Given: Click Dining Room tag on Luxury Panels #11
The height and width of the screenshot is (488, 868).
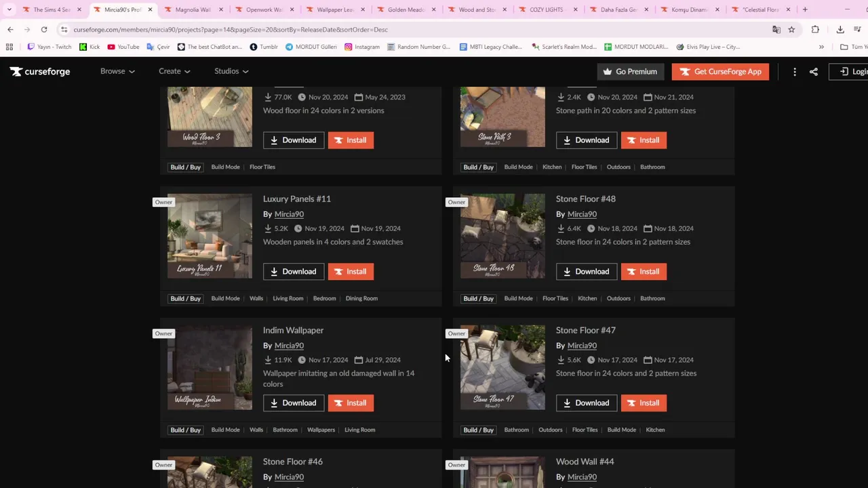Looking at the screenshot, I should click(x=361, y=298).
